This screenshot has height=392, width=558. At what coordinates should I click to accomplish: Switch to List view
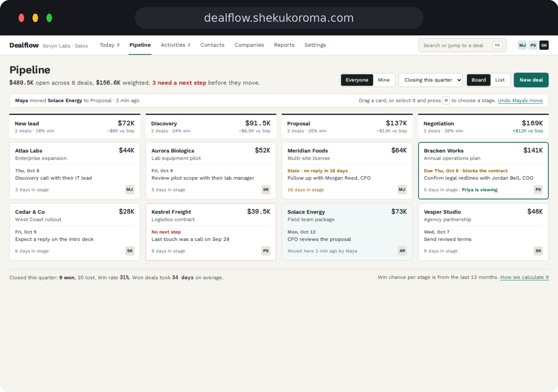click(500, 80)
